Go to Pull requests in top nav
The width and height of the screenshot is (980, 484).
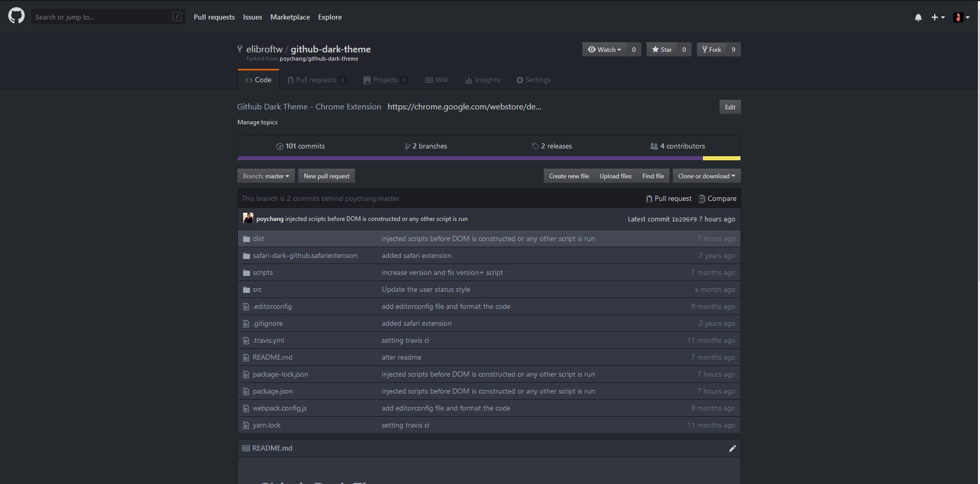214,17
